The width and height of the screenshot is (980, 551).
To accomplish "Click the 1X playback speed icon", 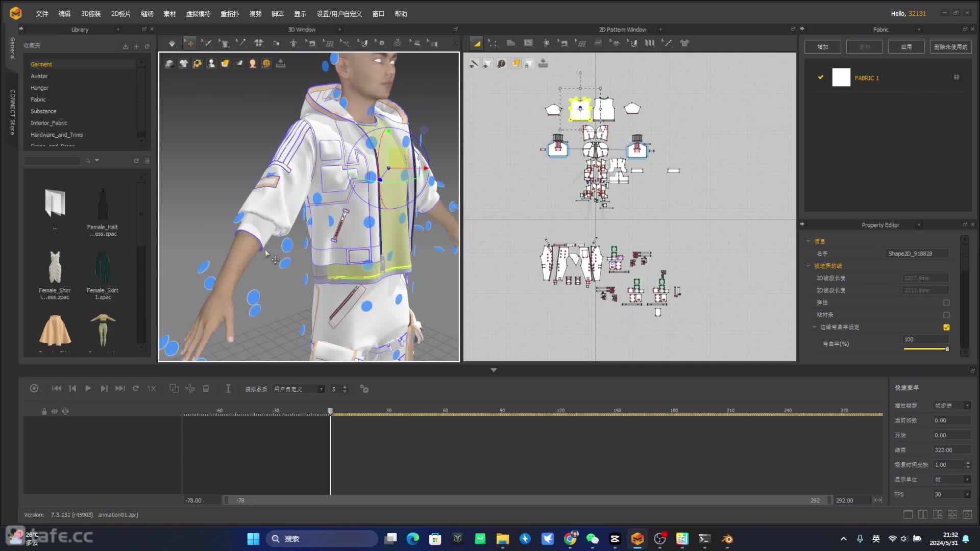I will [x=152, y=389].
